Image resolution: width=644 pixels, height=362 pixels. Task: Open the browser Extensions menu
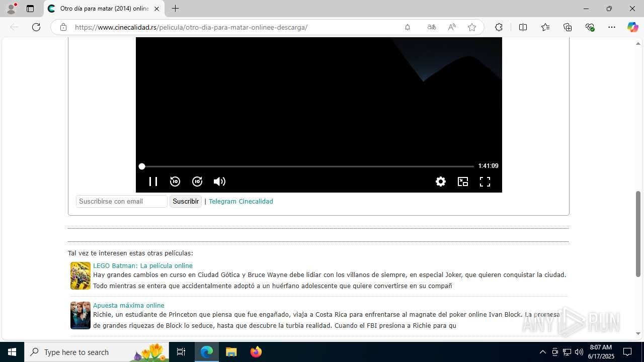point(499,27)
